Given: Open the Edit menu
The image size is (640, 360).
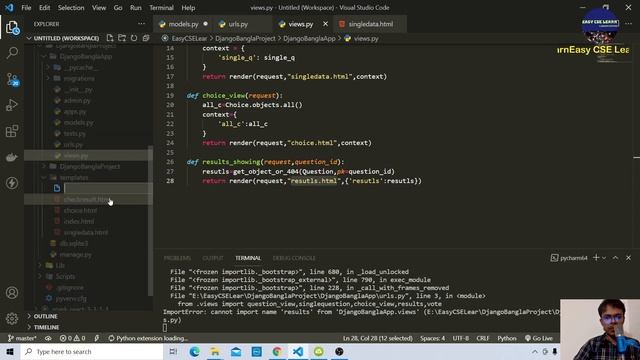Looking at the screenshot, I should pyautogui.click(x=44, y=8).
